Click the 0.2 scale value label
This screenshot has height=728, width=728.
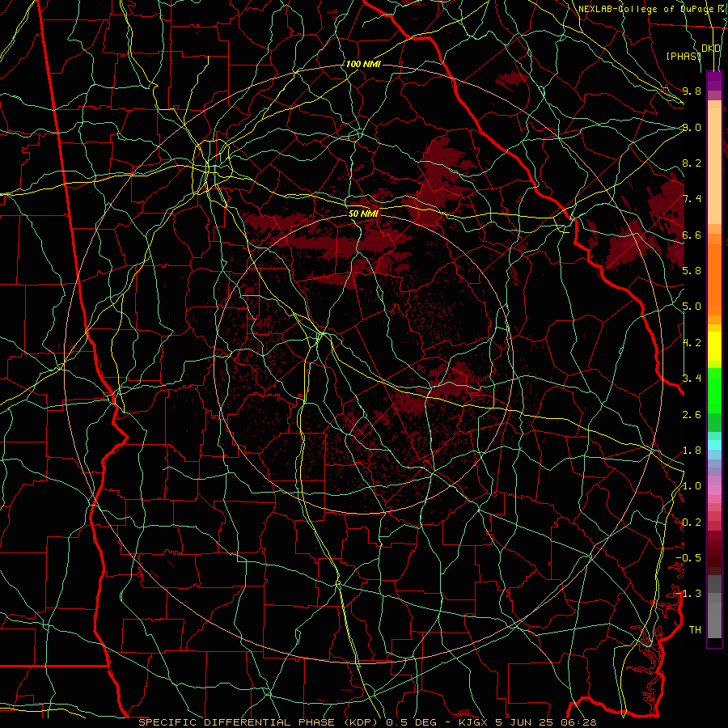point(692,523)
